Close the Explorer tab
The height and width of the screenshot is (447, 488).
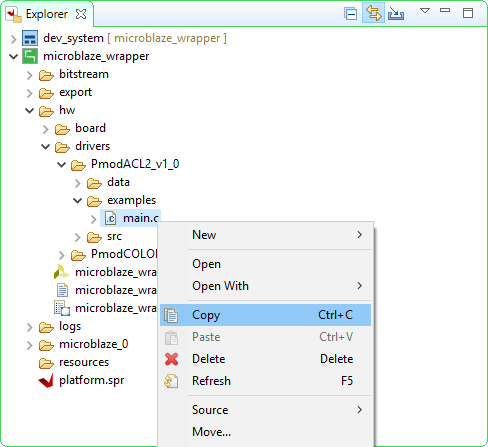[x=81, y=14]
